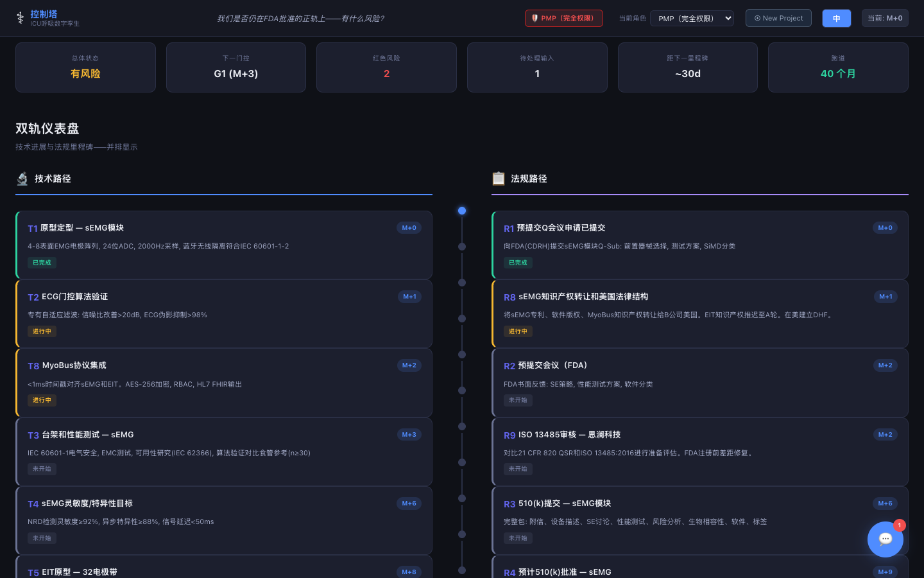Click the M+1 month badge on R8
Viewport: 924px width, 578px height.
coord(886,297)
